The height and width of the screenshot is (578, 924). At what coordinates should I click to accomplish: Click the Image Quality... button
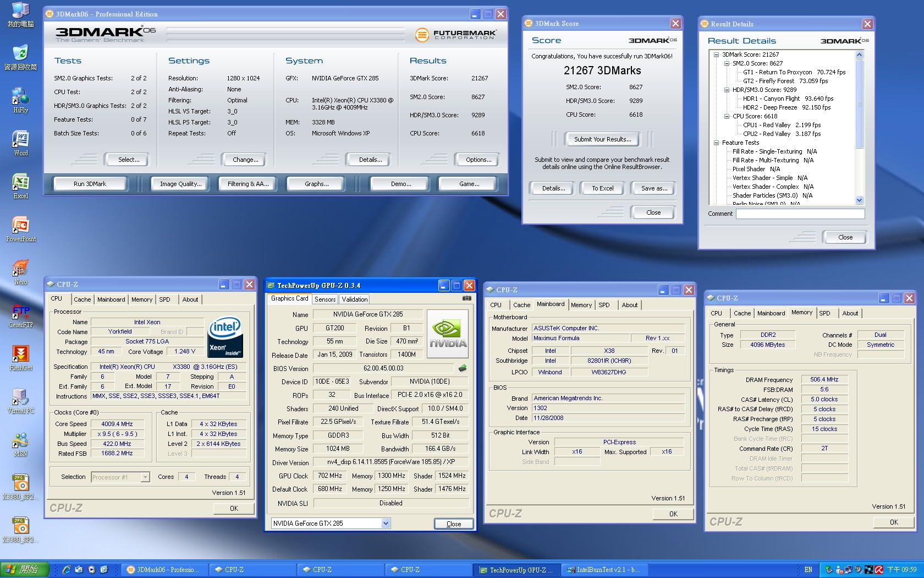[x=180, y=184]
